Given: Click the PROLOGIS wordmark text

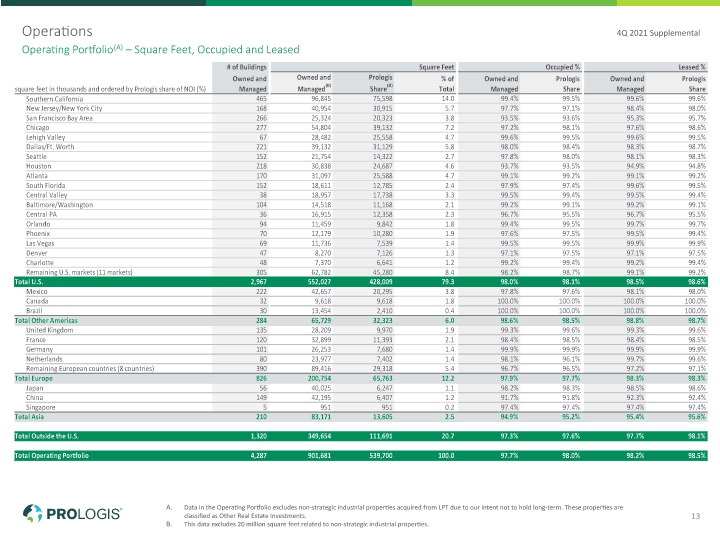Looking at the screenshot, I should coord(84,514).
